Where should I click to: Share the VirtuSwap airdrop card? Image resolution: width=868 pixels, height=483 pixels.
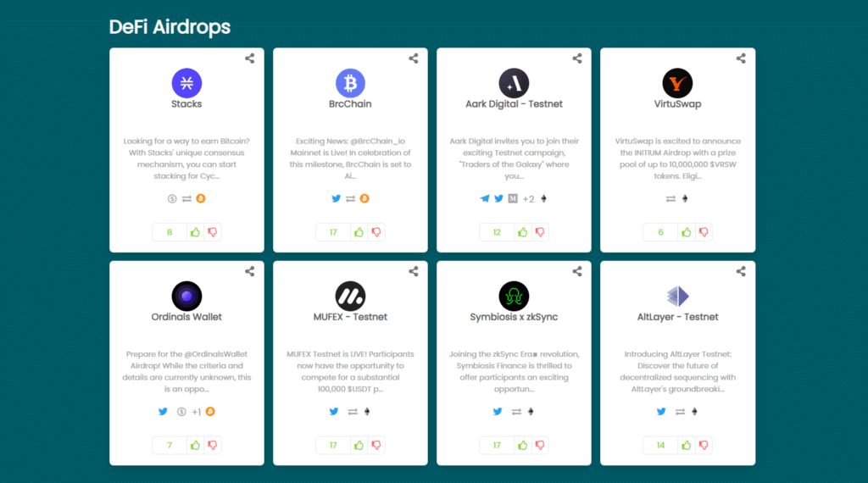(x=741, y=58)
